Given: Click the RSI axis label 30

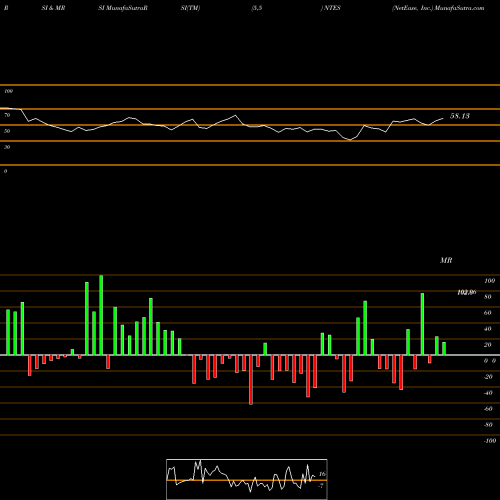Looking at the screenshot, I should (x=7, y=147).
